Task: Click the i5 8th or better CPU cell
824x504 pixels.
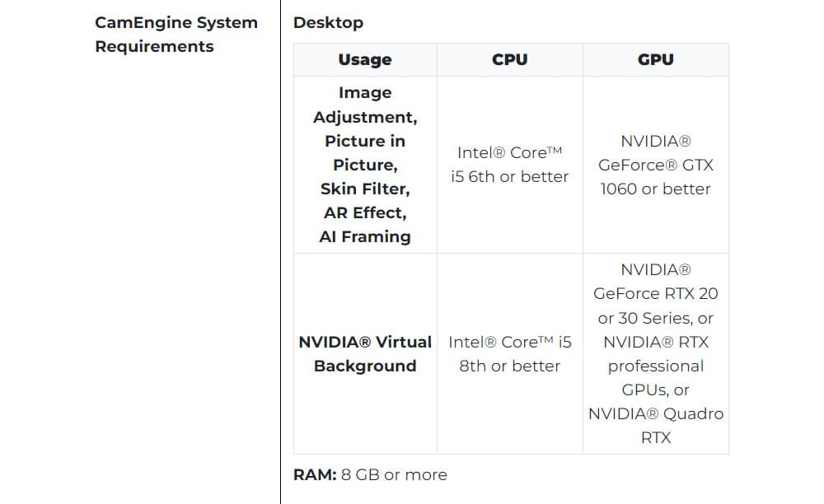Action: 509,353
